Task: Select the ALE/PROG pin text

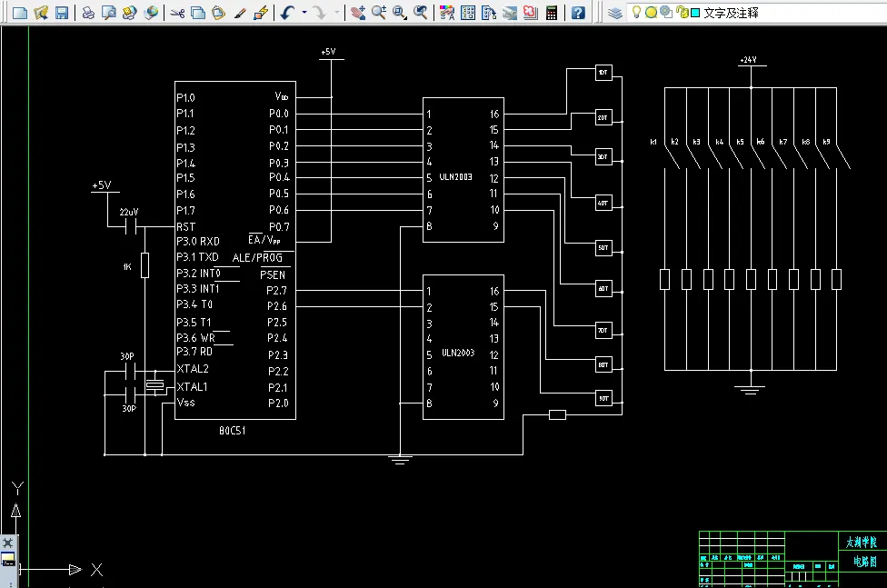Action: pos(257,257)
